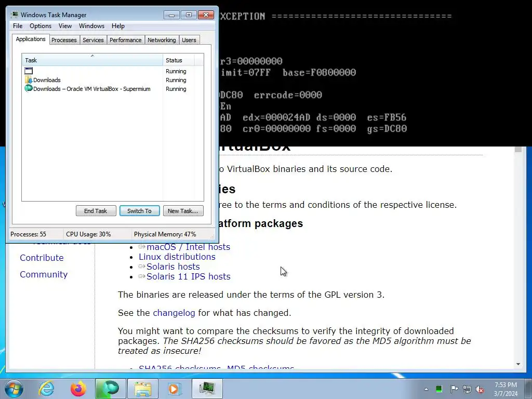Screen dimensions: 532x399
Task: Click Running status of Downloads folder row
Action: (x=176, y=80)
